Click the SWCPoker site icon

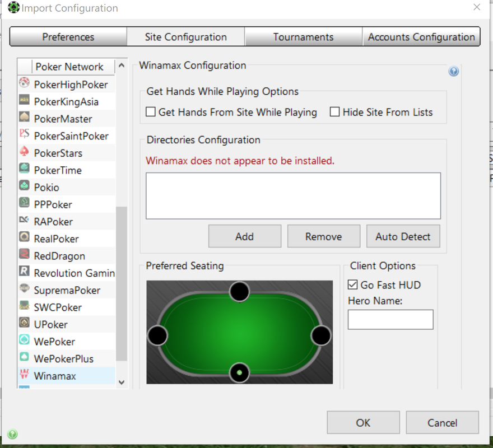(24, 306)
